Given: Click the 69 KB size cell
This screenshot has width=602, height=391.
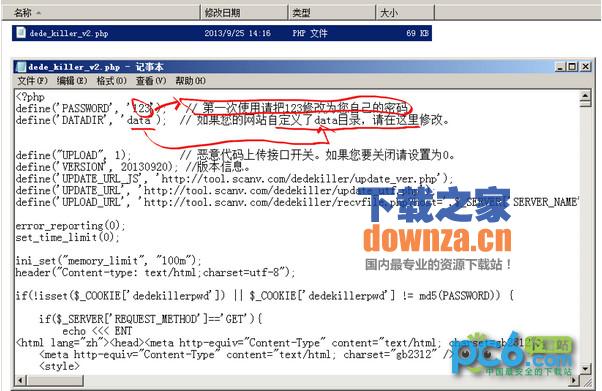Looking at the screenshot, I should click(x=417, y=33).
